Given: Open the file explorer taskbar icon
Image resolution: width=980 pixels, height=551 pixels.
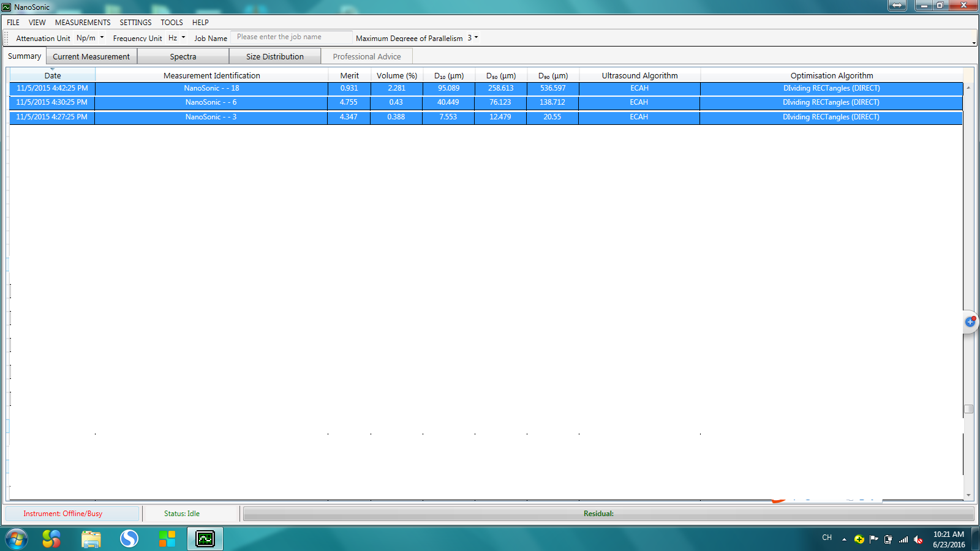Looking at the screenshot, I should pyautogui.click(x=91, y=539).
